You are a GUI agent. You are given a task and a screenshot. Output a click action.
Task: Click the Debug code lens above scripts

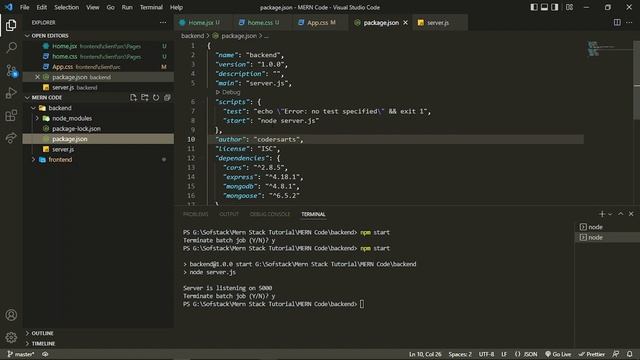[x=228, y=92]
